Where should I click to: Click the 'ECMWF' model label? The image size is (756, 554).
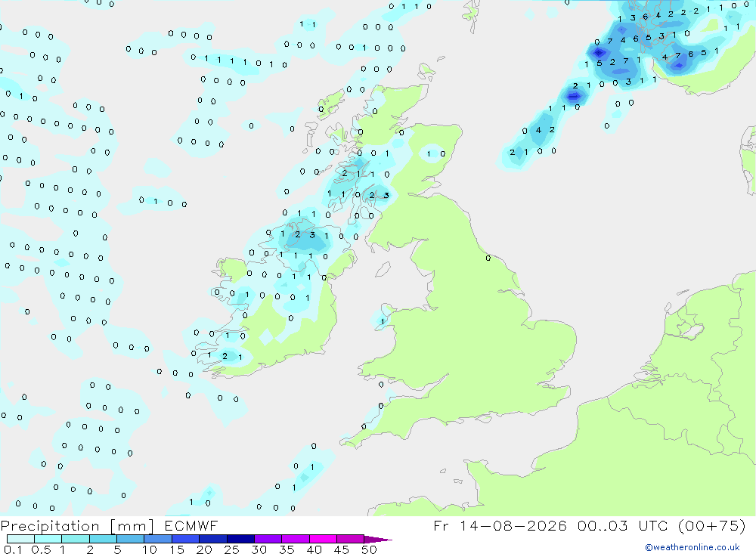coord(191,526)
